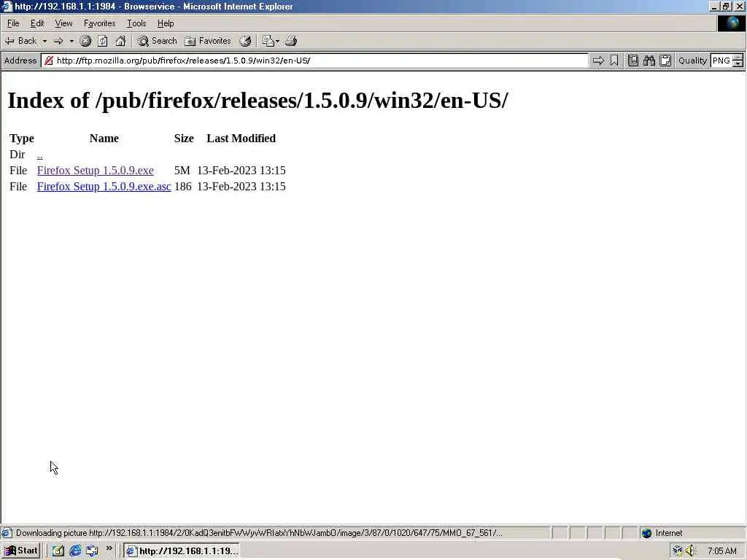The width and height of the screenshot is (747, 560).
Task: Click the Back arrow toolbar button
Action: [20, 41]
